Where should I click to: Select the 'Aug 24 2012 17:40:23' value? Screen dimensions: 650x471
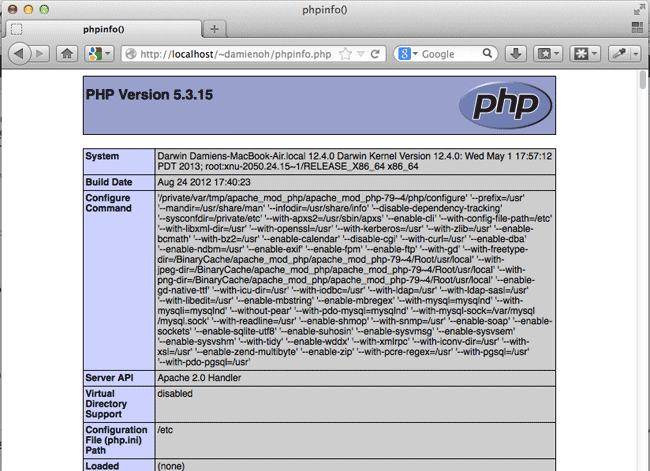204,182
